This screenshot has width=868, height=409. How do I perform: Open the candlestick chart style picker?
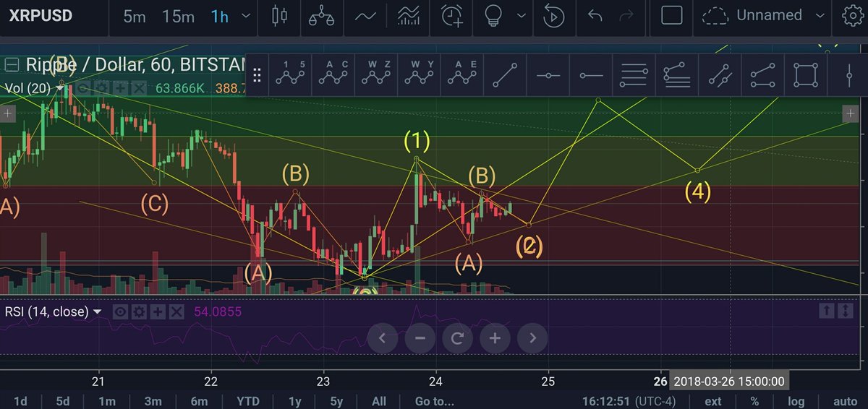click(279, 16)
